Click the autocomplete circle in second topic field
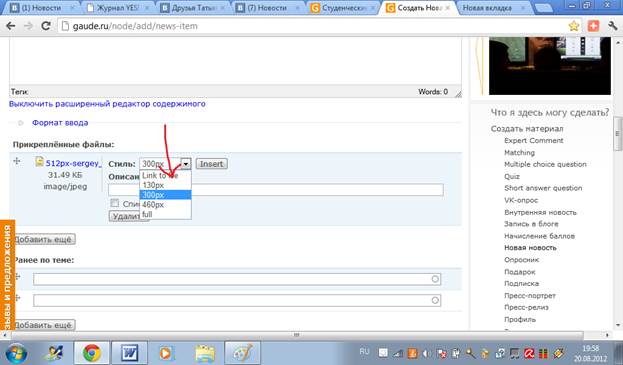Viewport: 623px width, 365px height. 435,300
